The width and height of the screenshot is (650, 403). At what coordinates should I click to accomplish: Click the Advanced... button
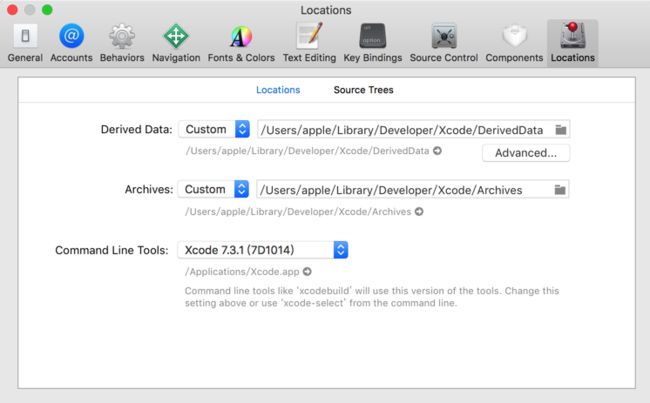[x=526, y=153]
